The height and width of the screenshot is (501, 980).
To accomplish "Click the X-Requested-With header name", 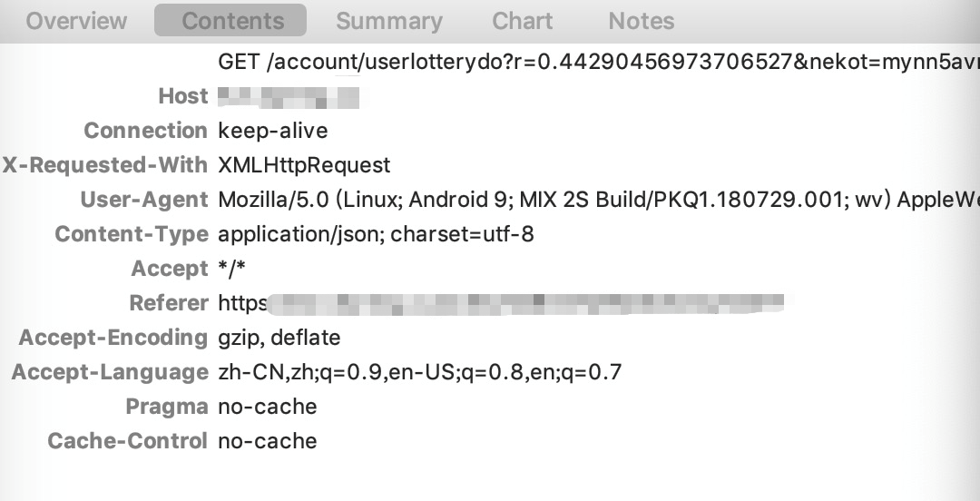I will (105, 165).
